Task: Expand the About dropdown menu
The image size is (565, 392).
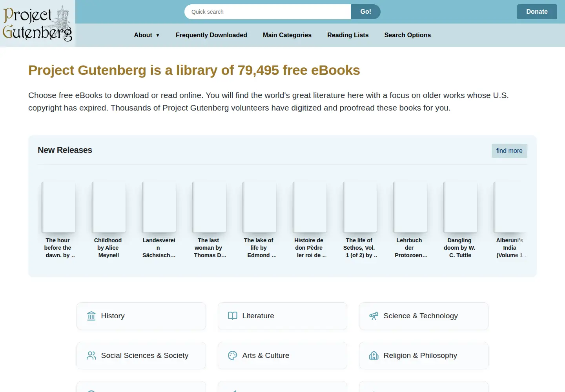Action: click(x=147, y=35)
